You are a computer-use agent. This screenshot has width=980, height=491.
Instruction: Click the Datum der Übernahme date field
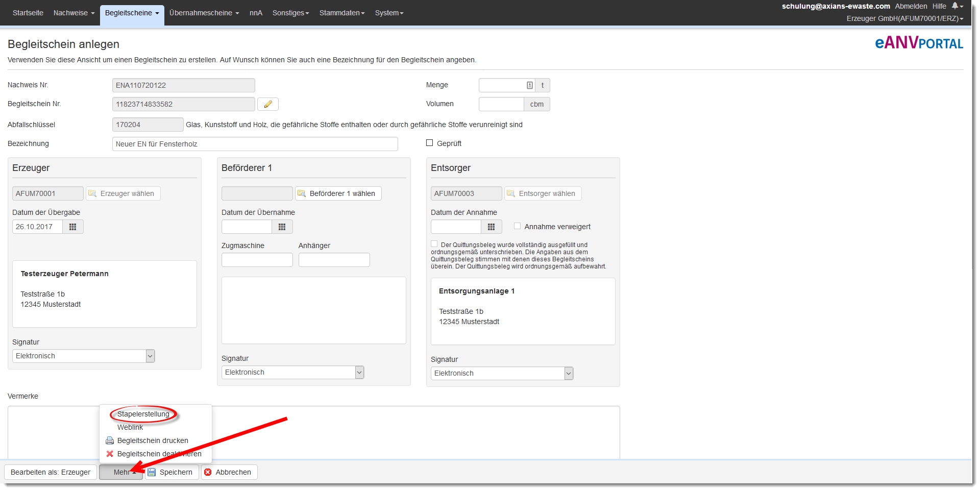click(x=247, y=227)
